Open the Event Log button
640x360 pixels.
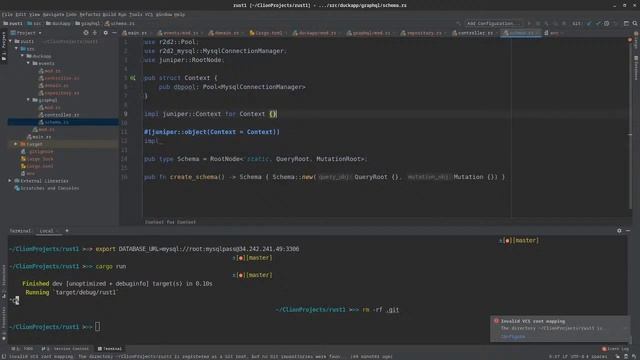click(616, 349)
